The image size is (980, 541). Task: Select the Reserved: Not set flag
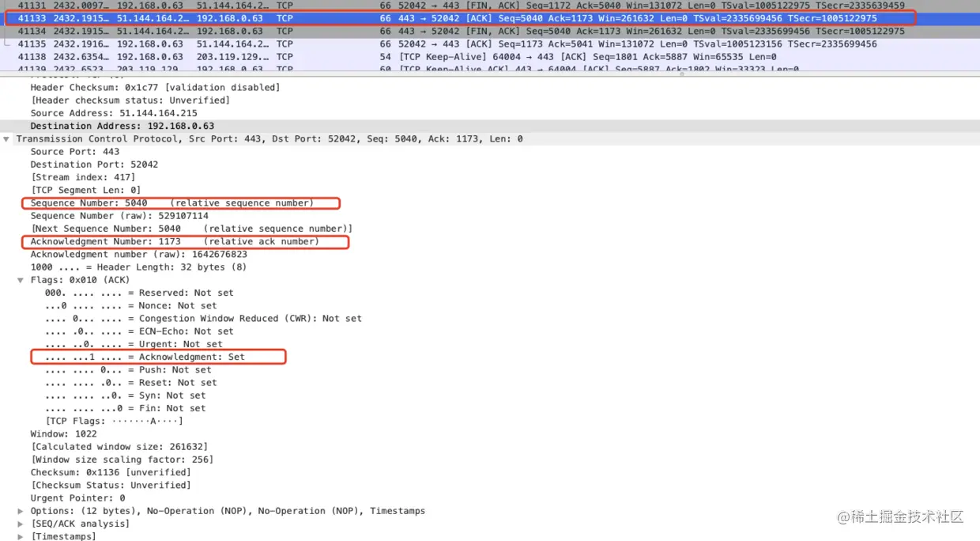pyautogui.click(x=139, y=293)
